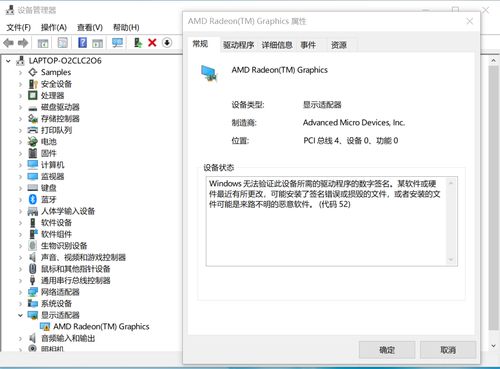
Task: Select the 人体学输入设备 icon
Action: [x=33, y=211]
